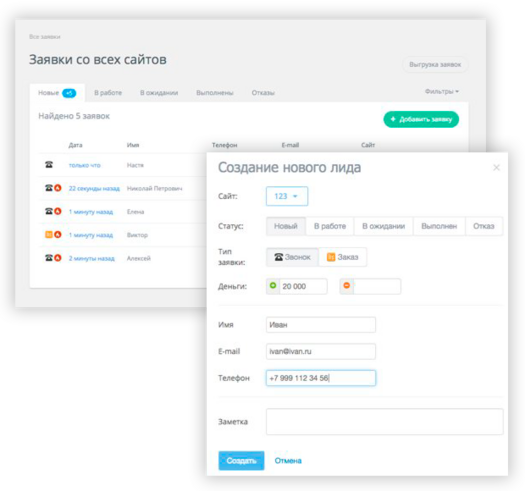The width and height of the screenshot is (525, 491).
Task: Click red fire icon in Алексей row
Action: pos(58,258)
